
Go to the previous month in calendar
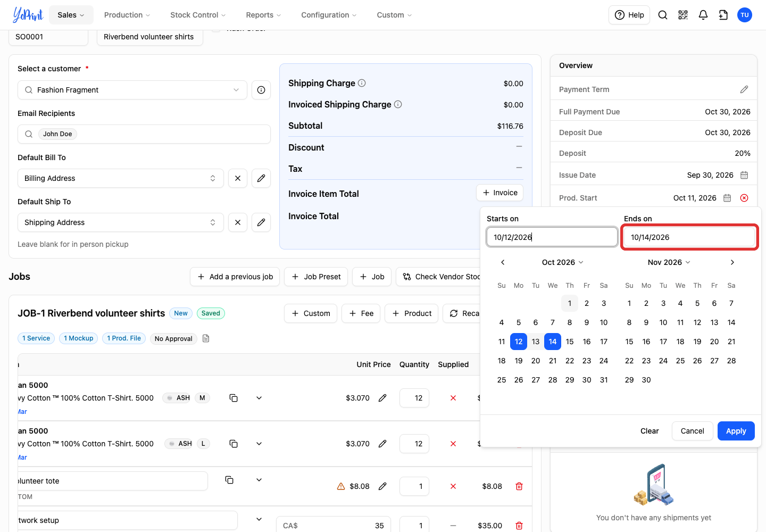(503, 262)
